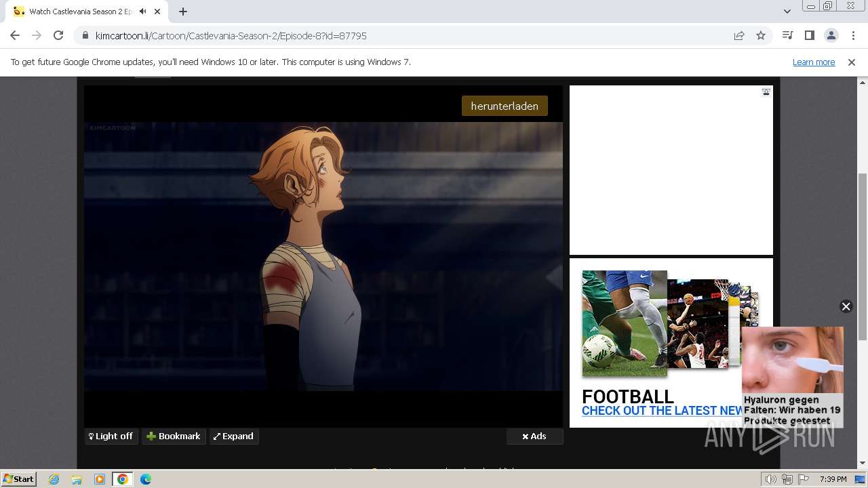
Task: Dismiss Chrome update notification bar
Action: (x=852, y=62)
